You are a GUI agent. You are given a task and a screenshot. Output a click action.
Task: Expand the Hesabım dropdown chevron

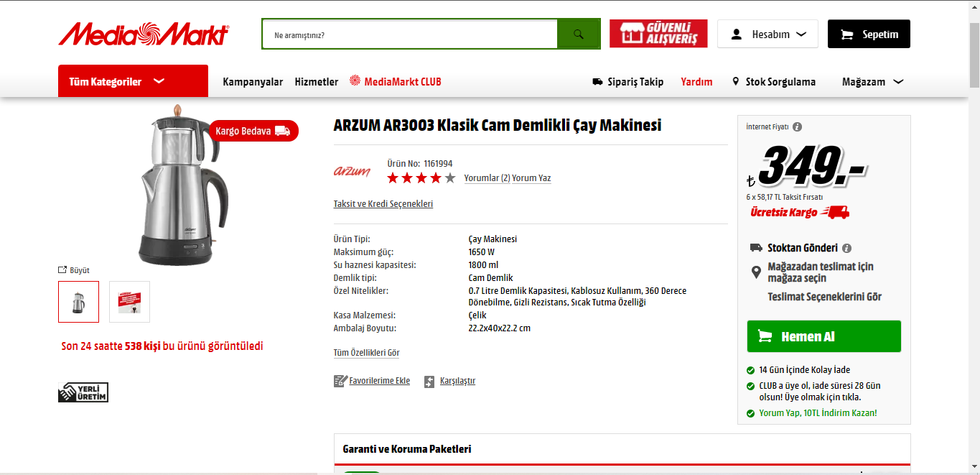coord(801,34)
